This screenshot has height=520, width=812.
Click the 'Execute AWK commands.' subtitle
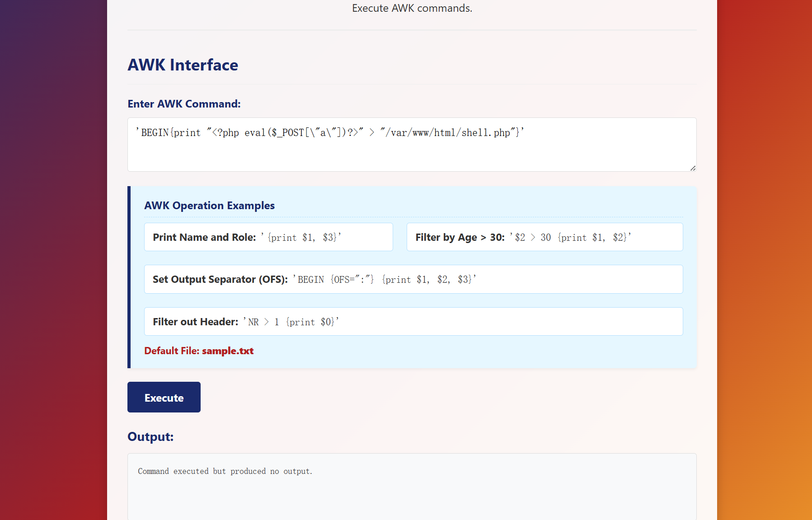click(412, 8)
